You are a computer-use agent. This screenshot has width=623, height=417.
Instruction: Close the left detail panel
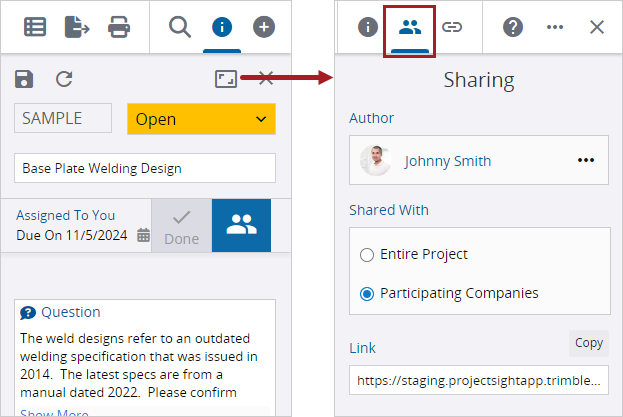(265, 78)
